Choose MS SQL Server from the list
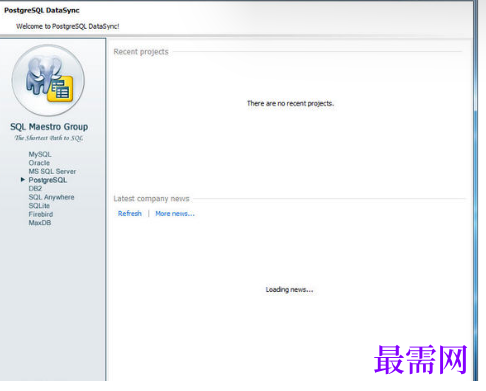This screenshot has height=391, width=486. [52, 172]
